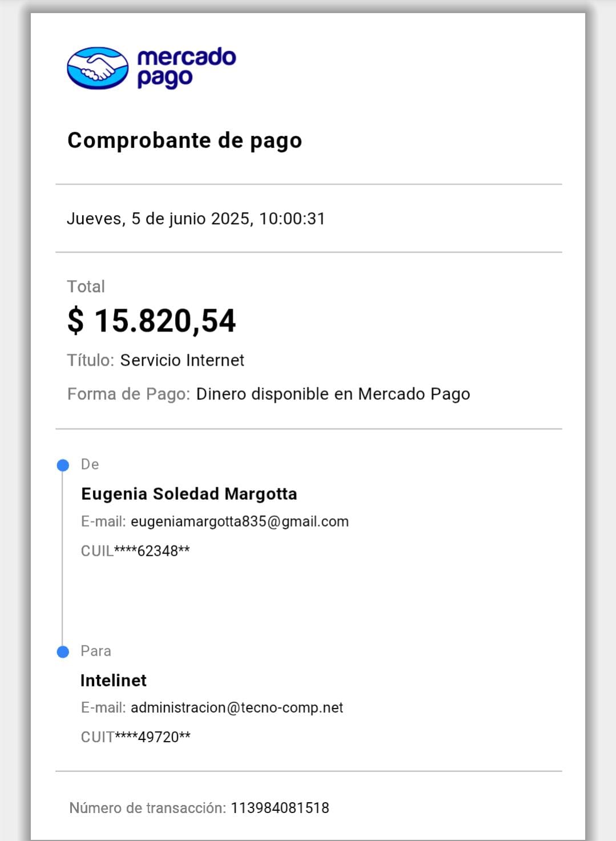616x841 pixels.
Task: Click the "De" sender label
Action: tap(90, 464)
